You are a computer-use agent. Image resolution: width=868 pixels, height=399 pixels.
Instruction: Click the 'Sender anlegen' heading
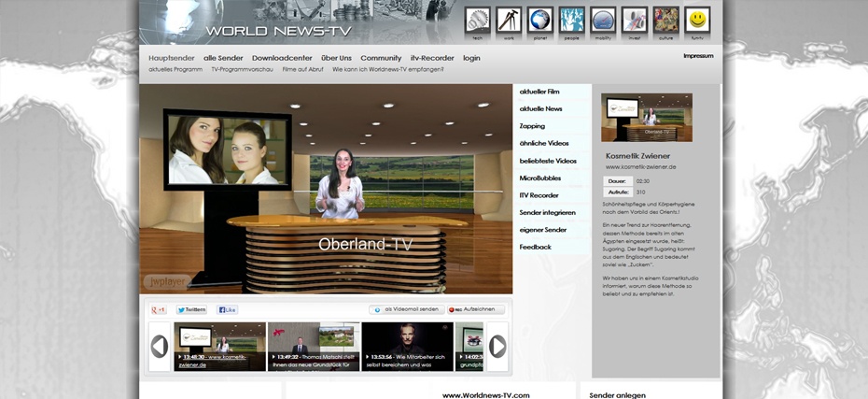click(617, 395)
